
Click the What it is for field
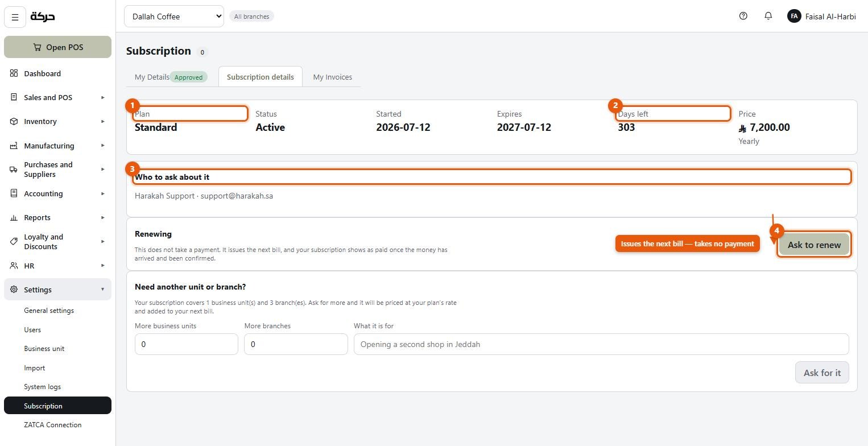(x=601, y=344)
